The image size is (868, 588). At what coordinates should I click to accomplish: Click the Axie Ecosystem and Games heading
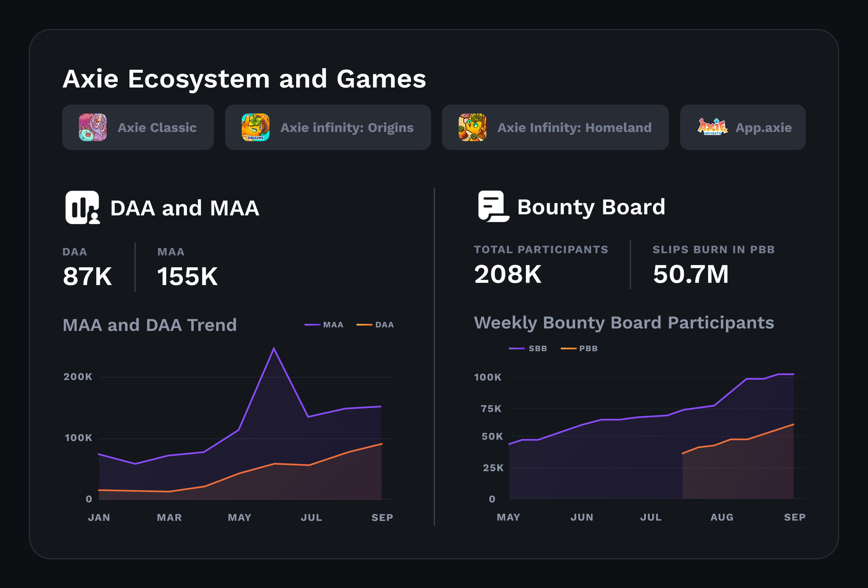click(244, 80)
